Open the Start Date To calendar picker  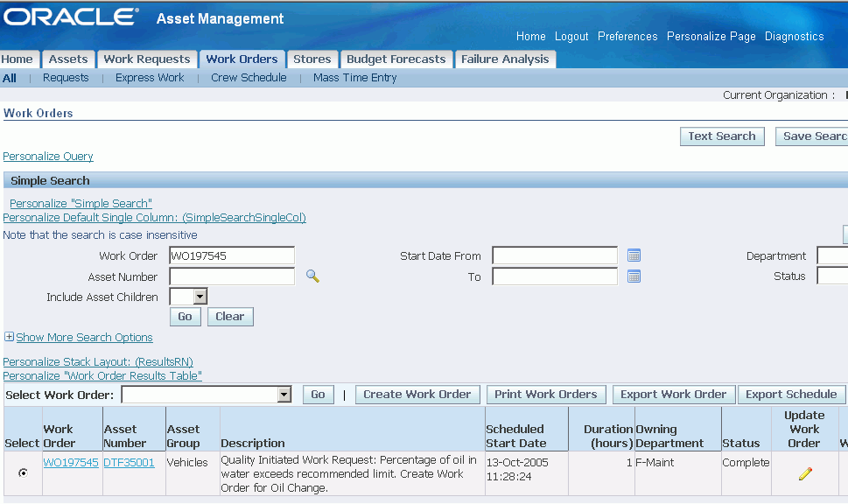(634, 276)
